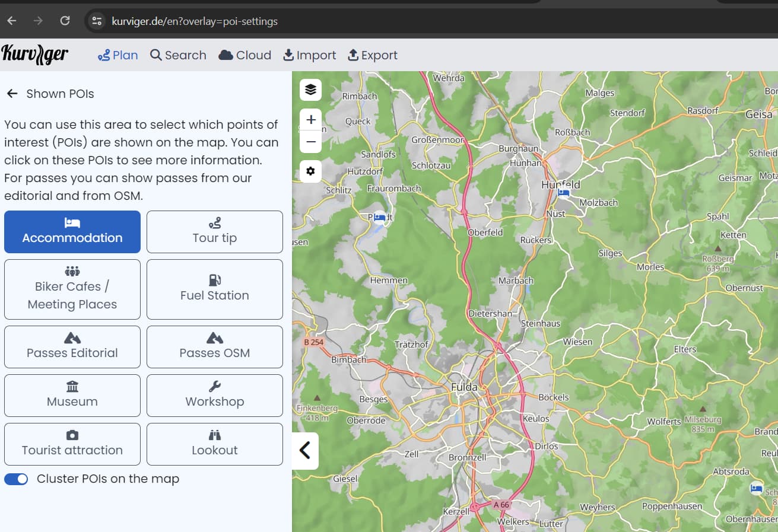Turn off Accommodation POI display
Viewport: 778px width, 532px height.
[x=72, y=231]
